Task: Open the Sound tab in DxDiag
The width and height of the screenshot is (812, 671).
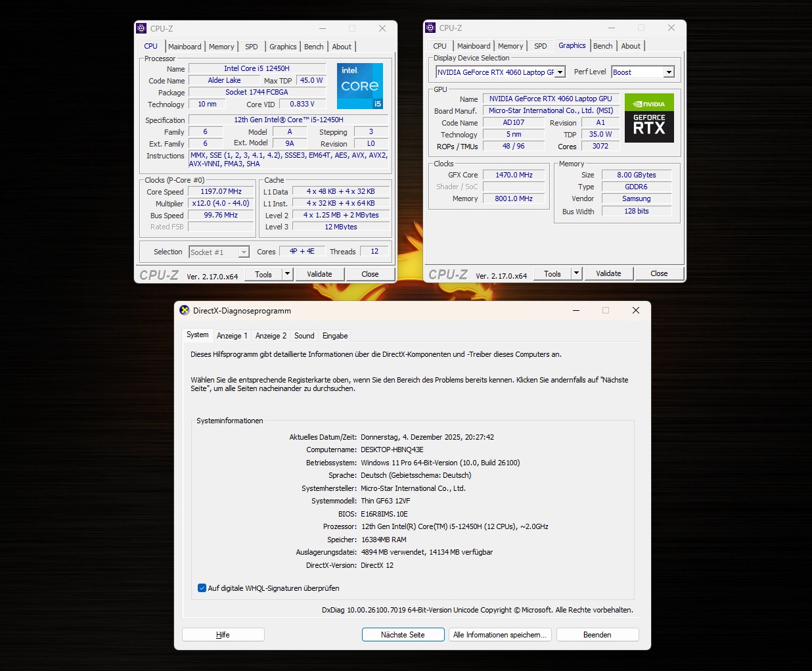Action: tap(304, 335)
